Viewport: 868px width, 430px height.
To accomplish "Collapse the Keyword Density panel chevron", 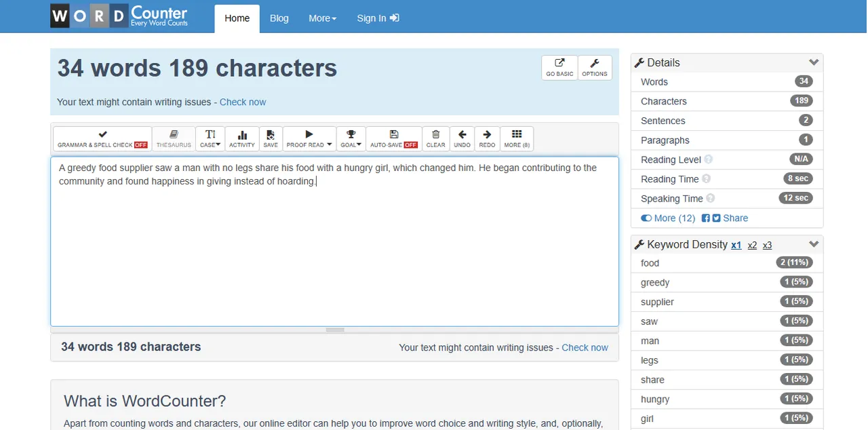I will point(814,244).
